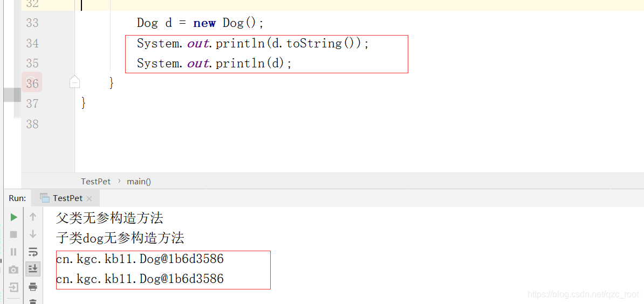644x304 pixels.
Task: Click line number 37 in the gutter
Action: [x=32, y=103]
